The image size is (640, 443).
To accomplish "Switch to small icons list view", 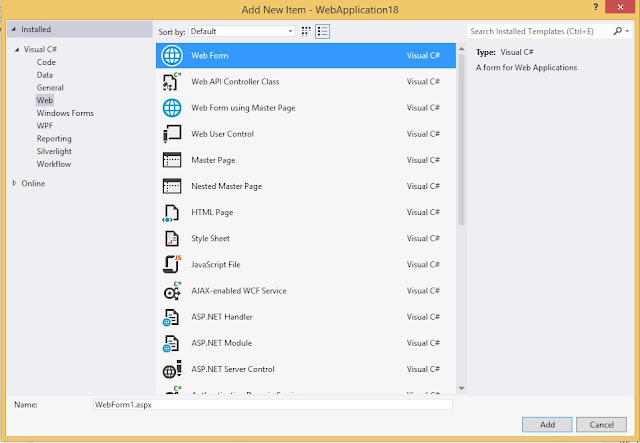I will tap(322, 31).
